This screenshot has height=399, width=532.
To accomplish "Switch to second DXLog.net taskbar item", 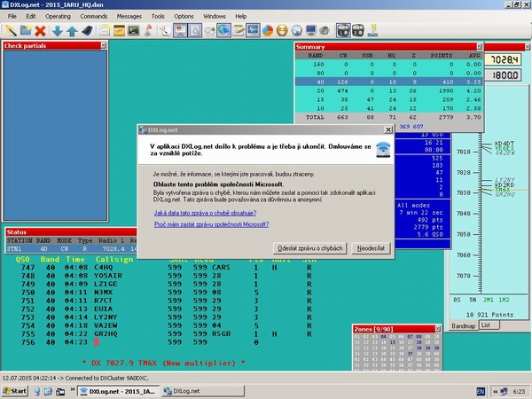I will [202, 391].
